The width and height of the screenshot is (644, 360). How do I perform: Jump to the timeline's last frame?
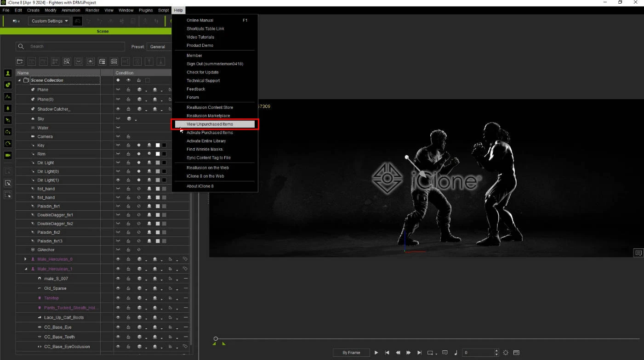419,353
